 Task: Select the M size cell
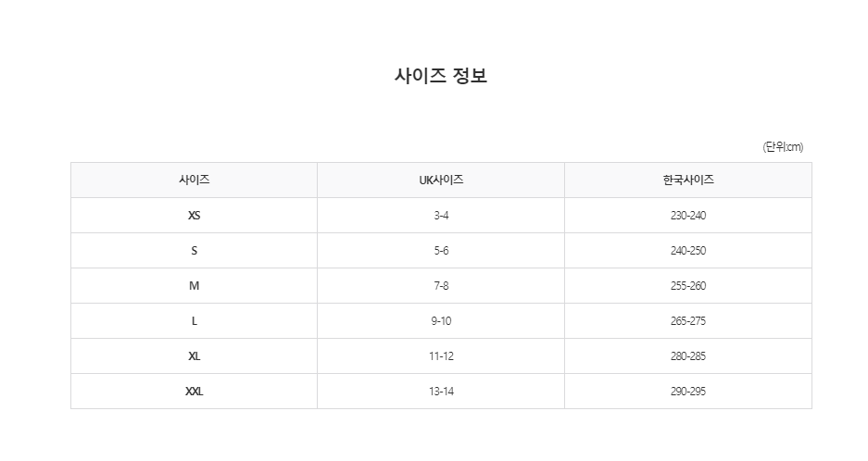click(x=194, y=286)
